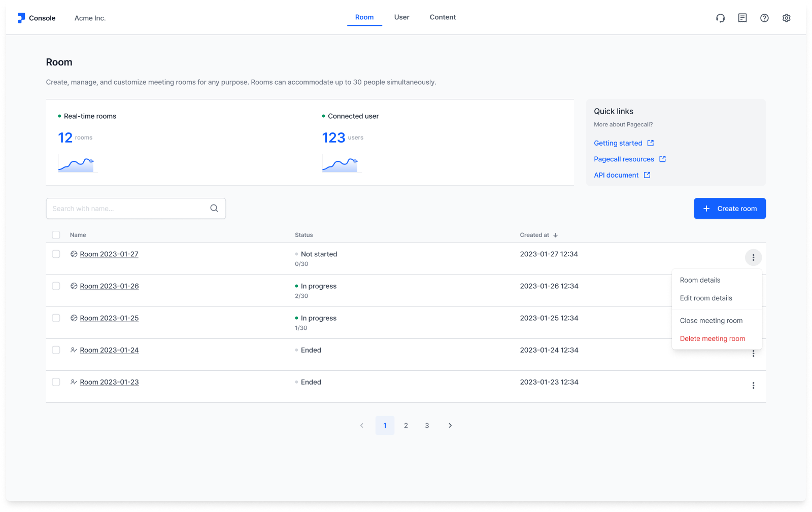Sort by the Created at arrow
The width and height of the screenshot is (812, 512).
(x=555, y=235)
